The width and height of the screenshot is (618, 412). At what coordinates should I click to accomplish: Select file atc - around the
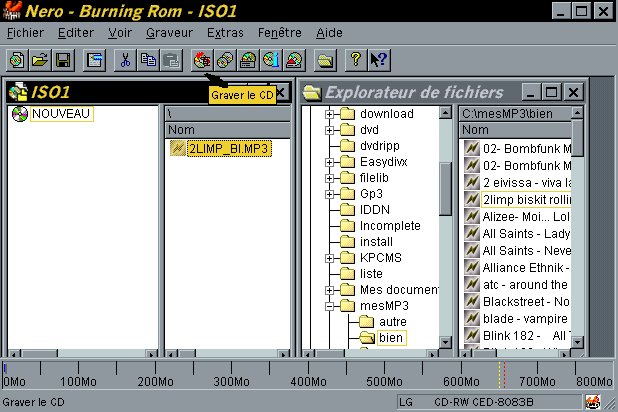525,285
